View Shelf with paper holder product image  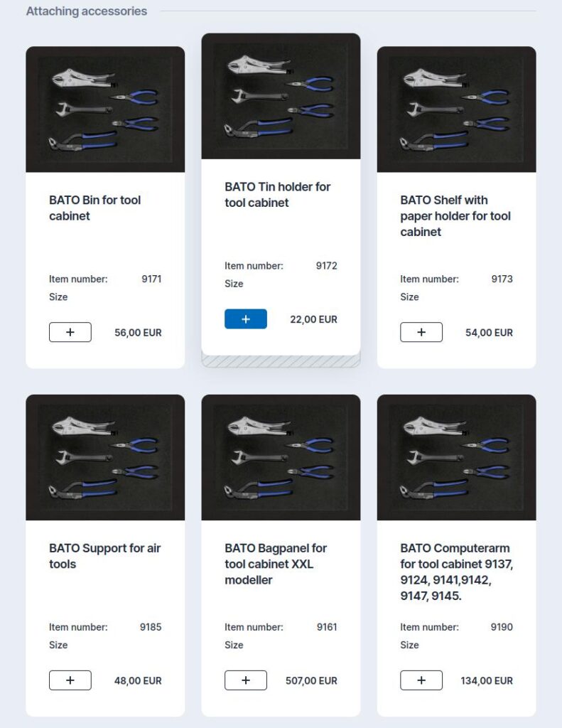point(457,109)
